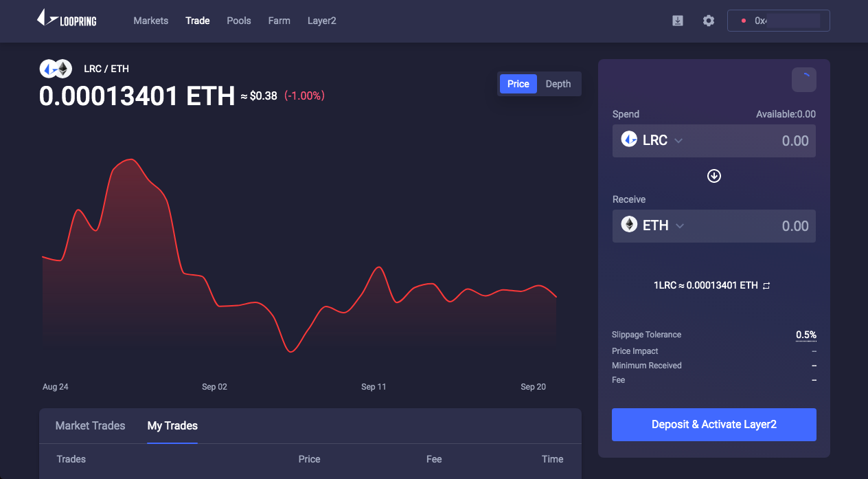Click the Minimum Received label
Image resolution: width=868 pixels, height=479 pixels.
pyautogui.click(x=647, y=366)
